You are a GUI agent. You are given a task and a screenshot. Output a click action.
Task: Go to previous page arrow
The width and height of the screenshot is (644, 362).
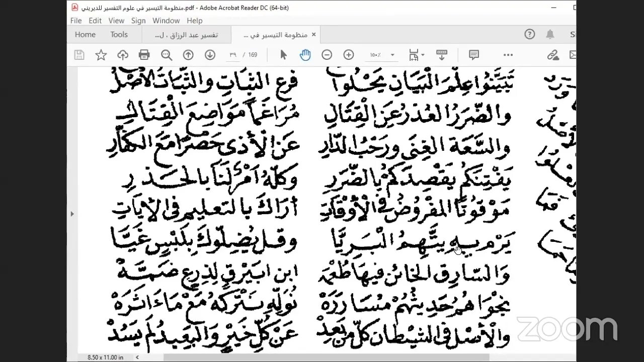[x=188, y=55]
